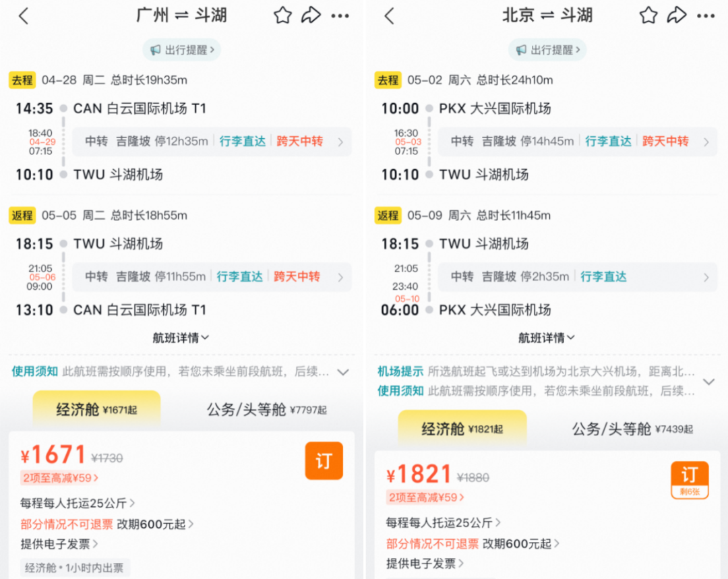This screenshot has height=579, width=728.
Task: Star the 北京⇌斗湖 itinerary
Action: [648, 15]
